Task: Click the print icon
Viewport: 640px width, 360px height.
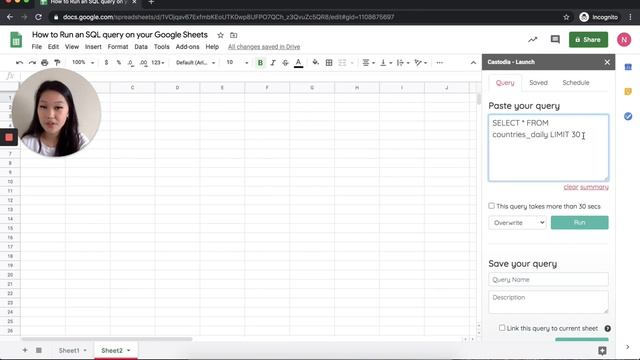Action: pyautogui.click(x=44, y=63)
